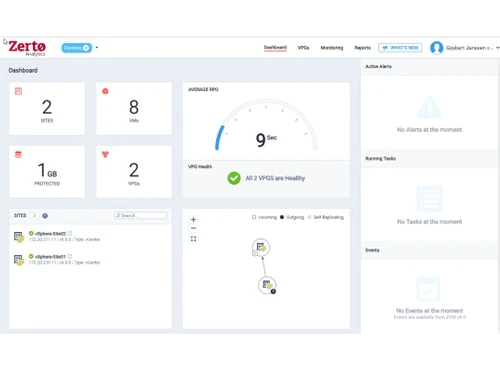Click the red VMs tile icon
This screenshot has width=500, height=375.
105,91
